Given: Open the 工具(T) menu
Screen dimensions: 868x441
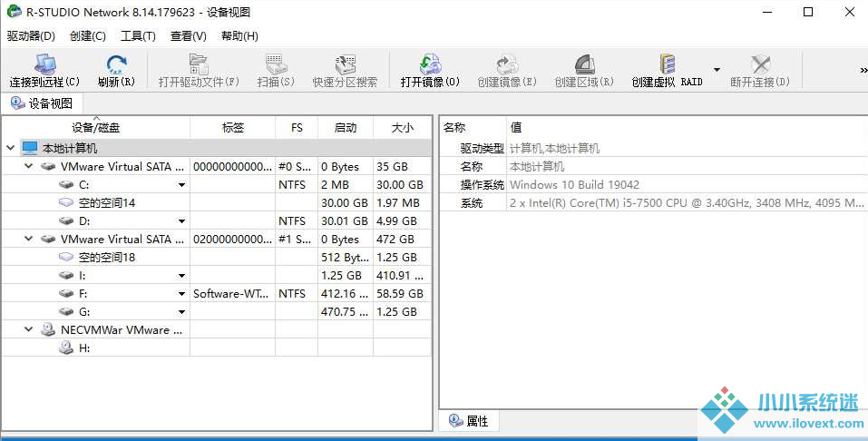Looking at the screenshot, I should coord(138,36).
